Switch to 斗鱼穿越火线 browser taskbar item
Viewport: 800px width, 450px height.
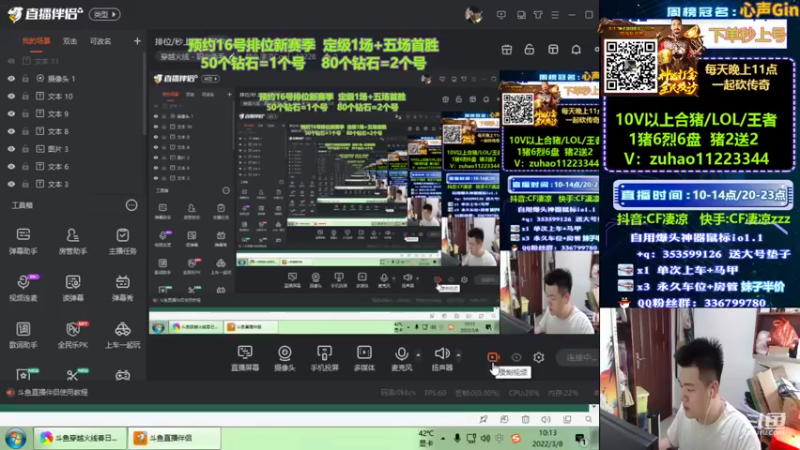click(81, 438)
